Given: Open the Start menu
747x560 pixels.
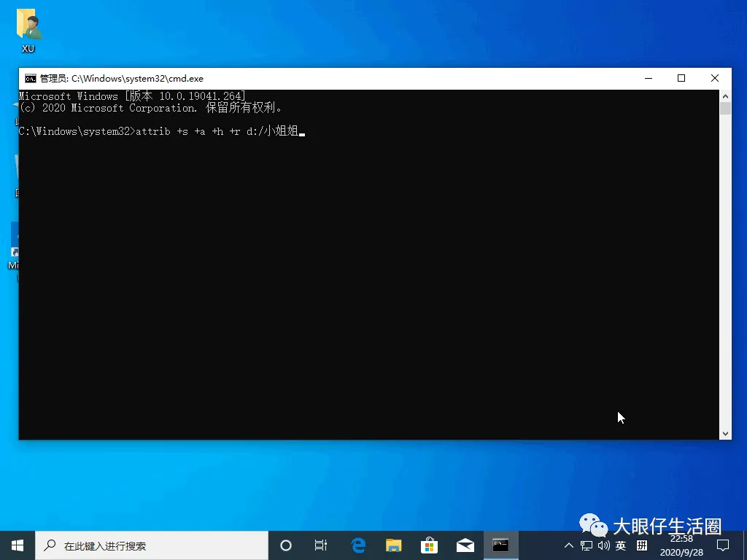Looking at the screenshot, I should (16, 545).
